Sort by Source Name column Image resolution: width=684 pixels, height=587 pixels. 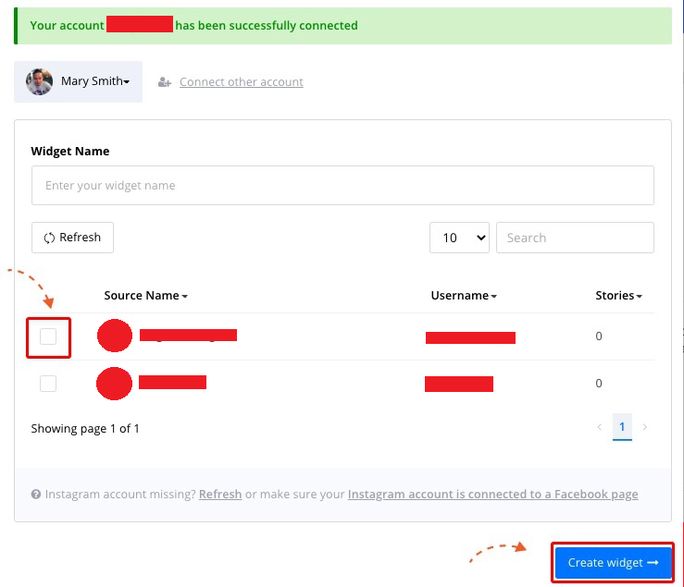click(x=145, y=296)
